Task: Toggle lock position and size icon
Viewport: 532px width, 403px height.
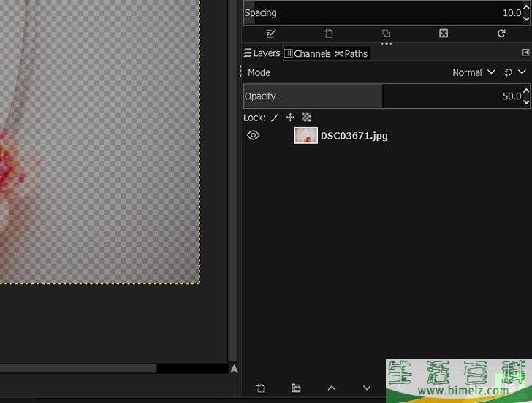Action: 290,118
